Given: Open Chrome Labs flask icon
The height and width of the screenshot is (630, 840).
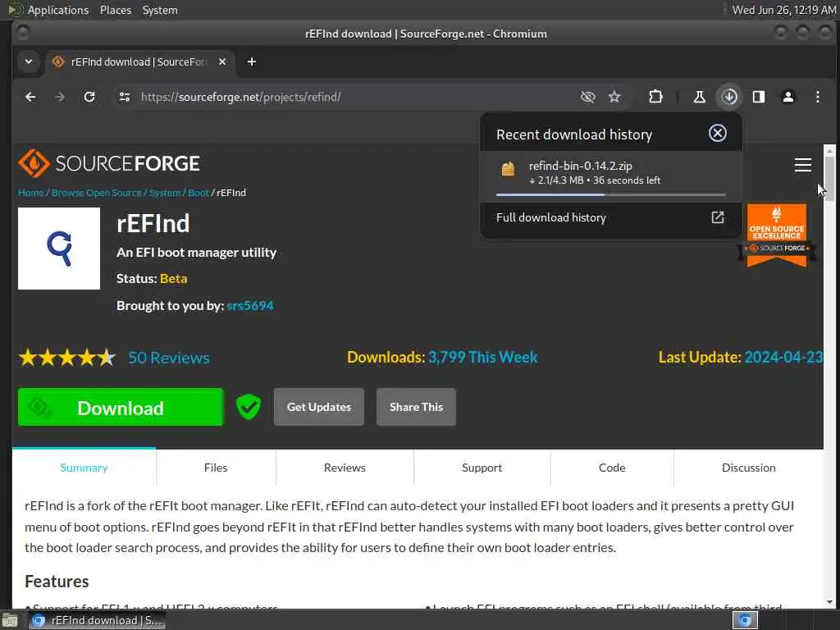Looking at the screenshot, I should [699, 97].
